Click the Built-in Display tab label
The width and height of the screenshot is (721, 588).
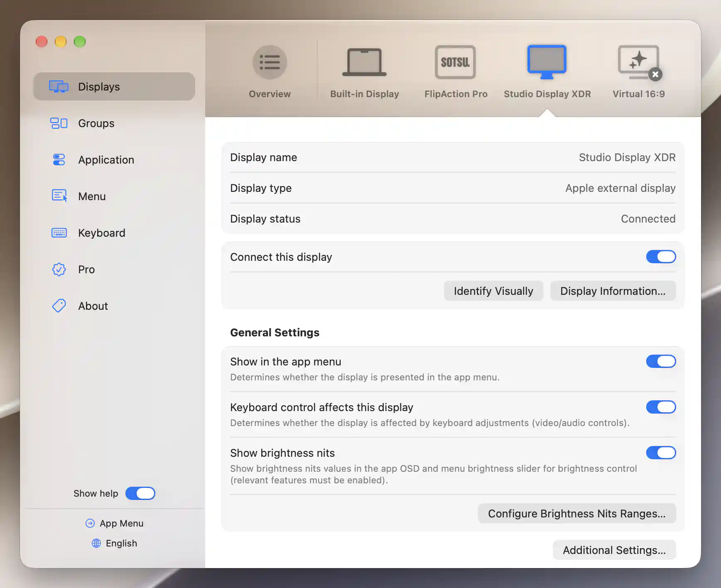[x=364, y=94]
